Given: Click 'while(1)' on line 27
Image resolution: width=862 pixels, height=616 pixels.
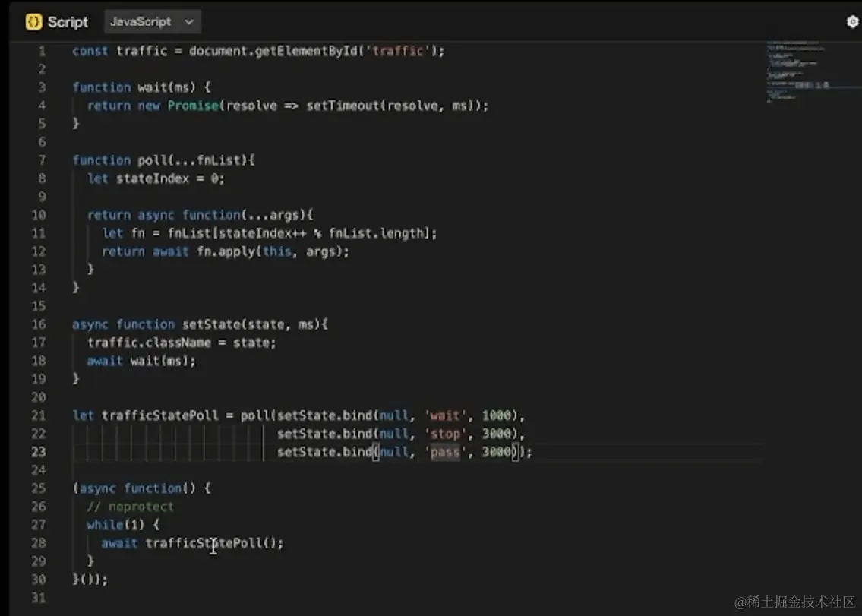Looking at the screenshot, I should (115, 525).
